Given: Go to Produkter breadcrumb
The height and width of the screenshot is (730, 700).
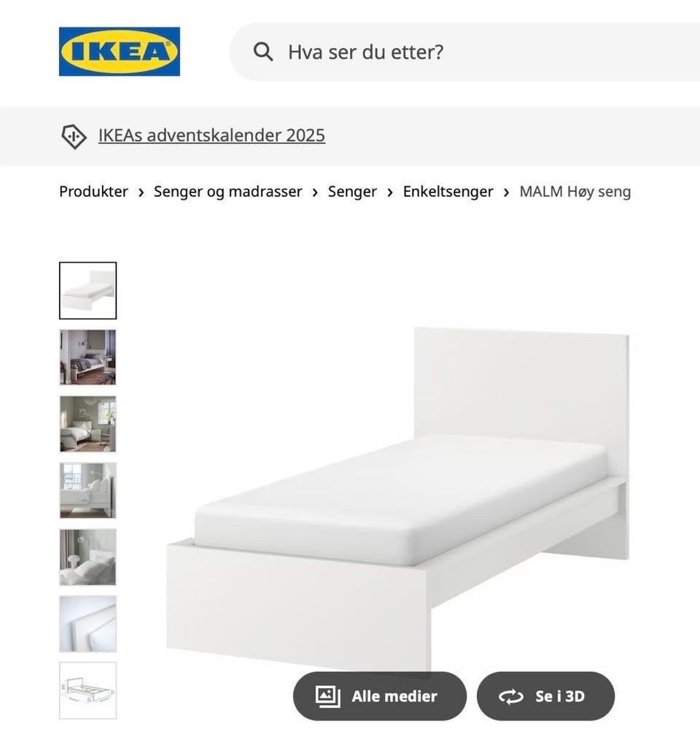Looking at the screenshot, I should (93, 191).
